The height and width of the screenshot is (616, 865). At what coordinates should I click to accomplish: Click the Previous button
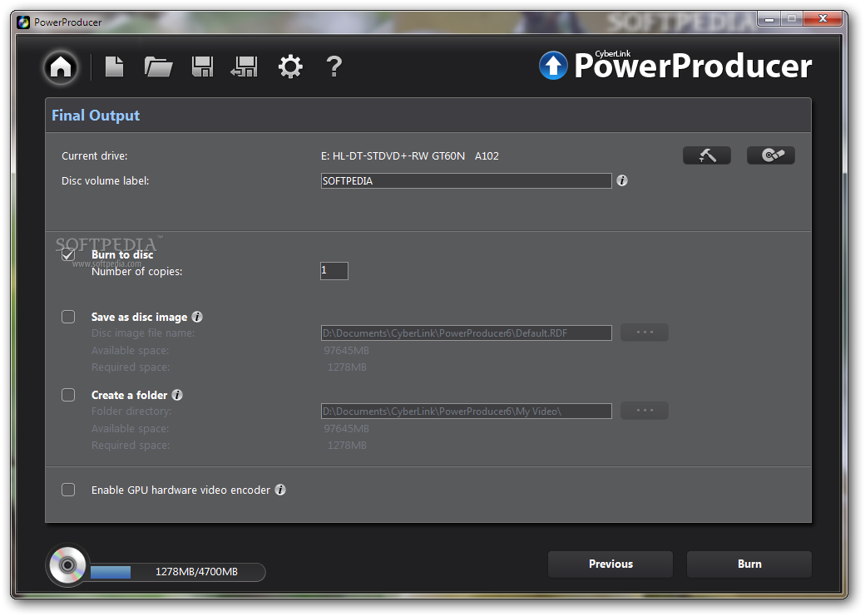[610, 564]
